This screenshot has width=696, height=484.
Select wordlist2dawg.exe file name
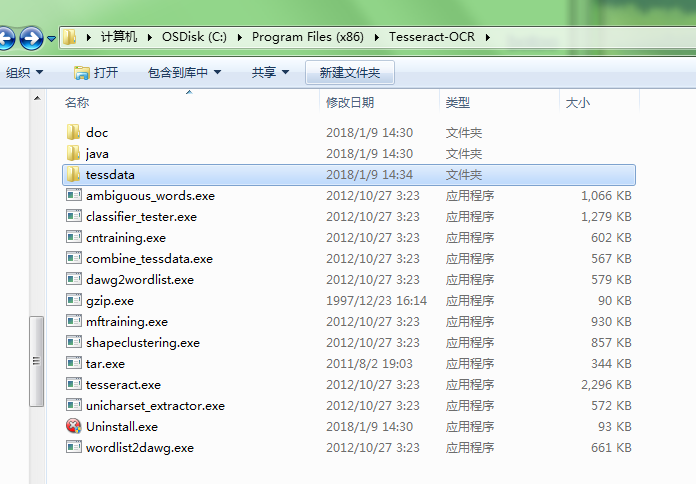[x=140, y=448]
